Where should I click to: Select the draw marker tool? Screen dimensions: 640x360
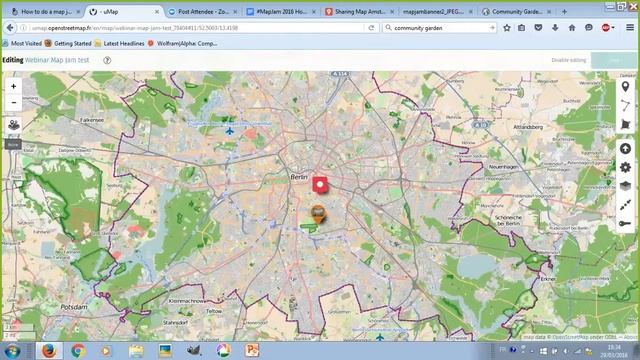coord(625,87)
